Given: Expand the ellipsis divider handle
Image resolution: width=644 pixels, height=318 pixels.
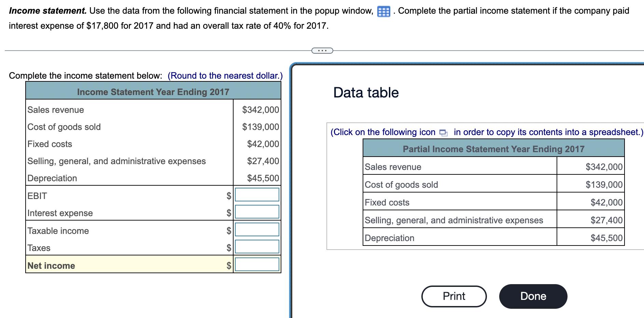Looking at the screenshot, I should click(322, 51).
